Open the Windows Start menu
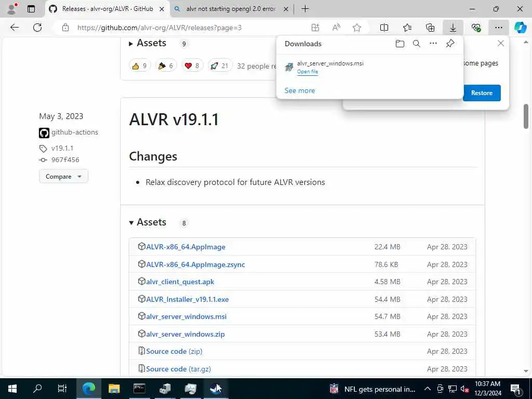 tap(12, 389)
